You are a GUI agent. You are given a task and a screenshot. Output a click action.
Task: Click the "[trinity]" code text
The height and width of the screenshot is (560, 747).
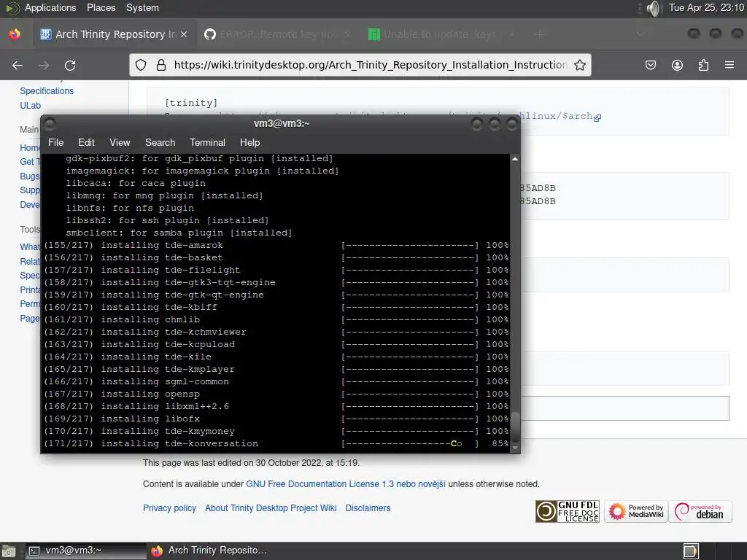pos(191,103)
